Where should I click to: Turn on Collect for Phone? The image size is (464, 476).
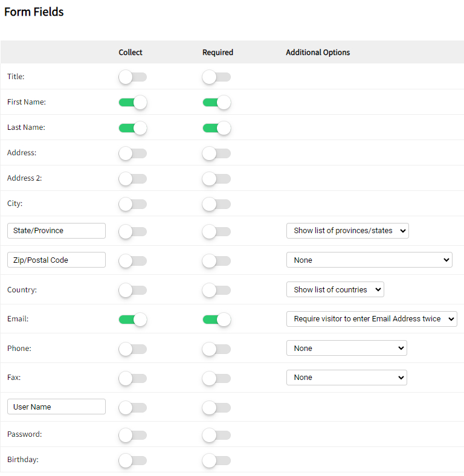(x=133, y=349)
